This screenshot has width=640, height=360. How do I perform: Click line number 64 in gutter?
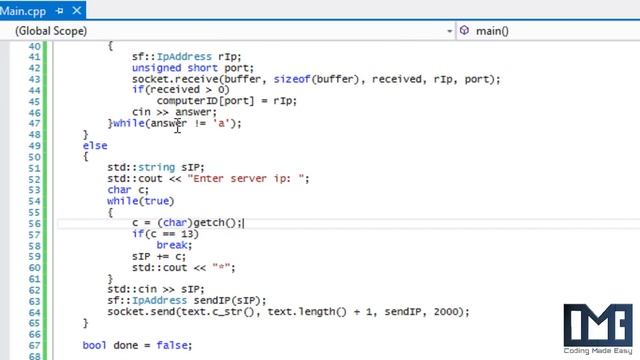coord(35,313)
